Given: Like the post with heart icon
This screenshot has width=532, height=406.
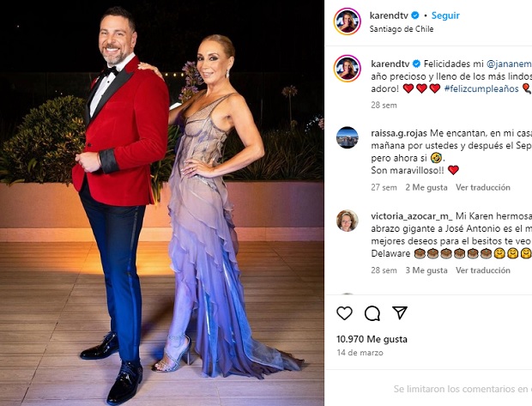Looking at the screenshot, I should 344,313.
